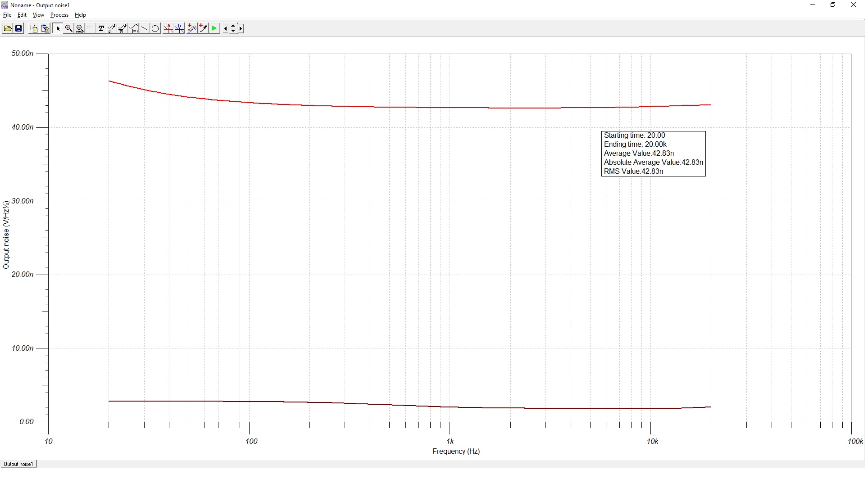Click the Average Value:42.83n line
Image resolution: width=868 pixels, height=488 pixels.
point(639,154)
